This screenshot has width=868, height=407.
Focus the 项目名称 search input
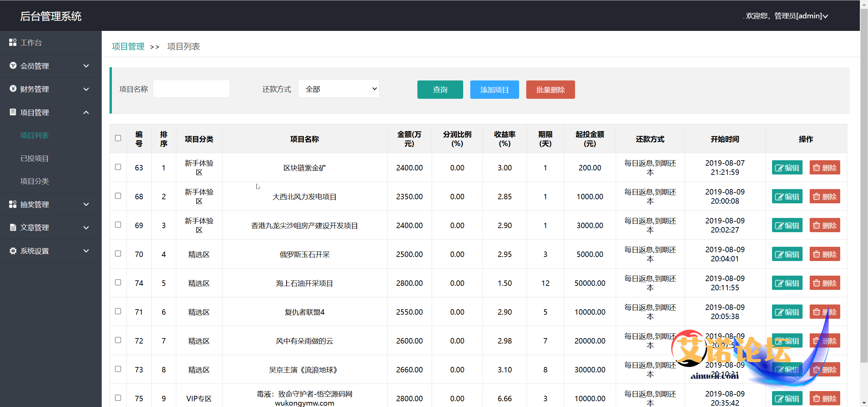(191, 89)
